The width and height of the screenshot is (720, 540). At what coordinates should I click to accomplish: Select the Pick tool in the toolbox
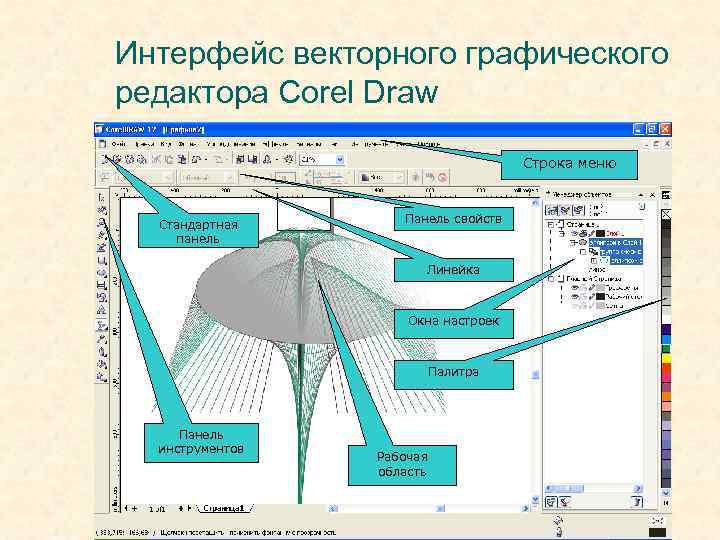pyautogui.click(x=102, y=198)
